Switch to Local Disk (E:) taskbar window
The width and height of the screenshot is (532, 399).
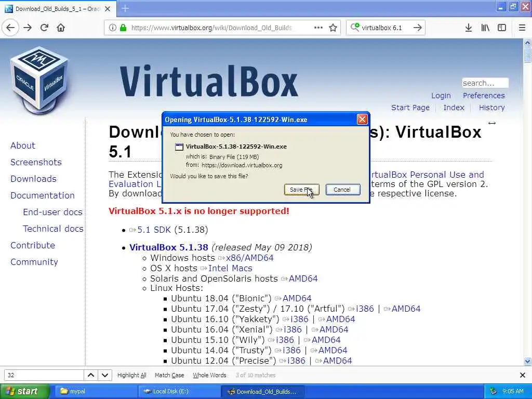pyautogui.click(x=179, y=392)
